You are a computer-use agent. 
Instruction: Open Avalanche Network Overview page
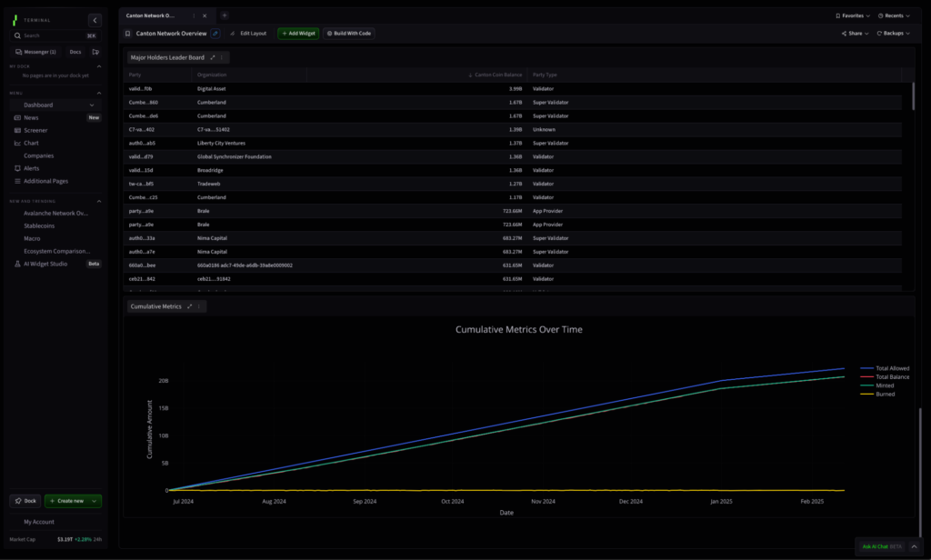(55, 214)
